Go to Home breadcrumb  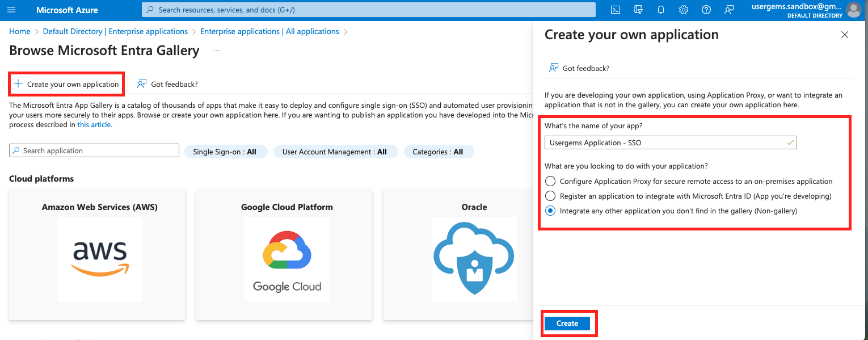[x=20, y=31]
